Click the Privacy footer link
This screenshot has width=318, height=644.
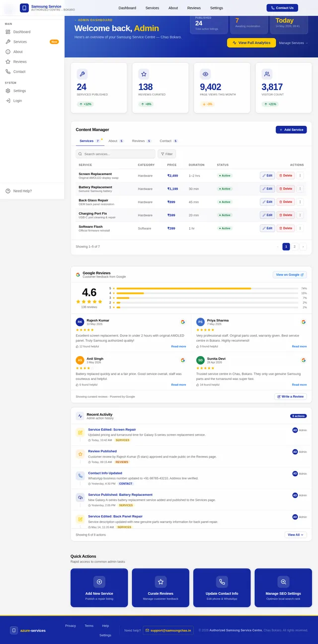click(71, 626)
